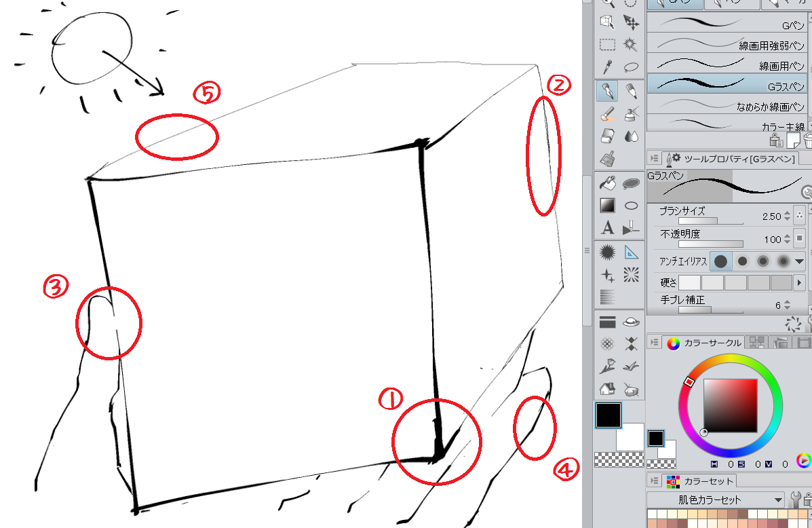The height and width of the screenshot is (528, 812).
Task: Open the hardness detail arrow button
Action: pyautogui.click(x=799, y=283)
